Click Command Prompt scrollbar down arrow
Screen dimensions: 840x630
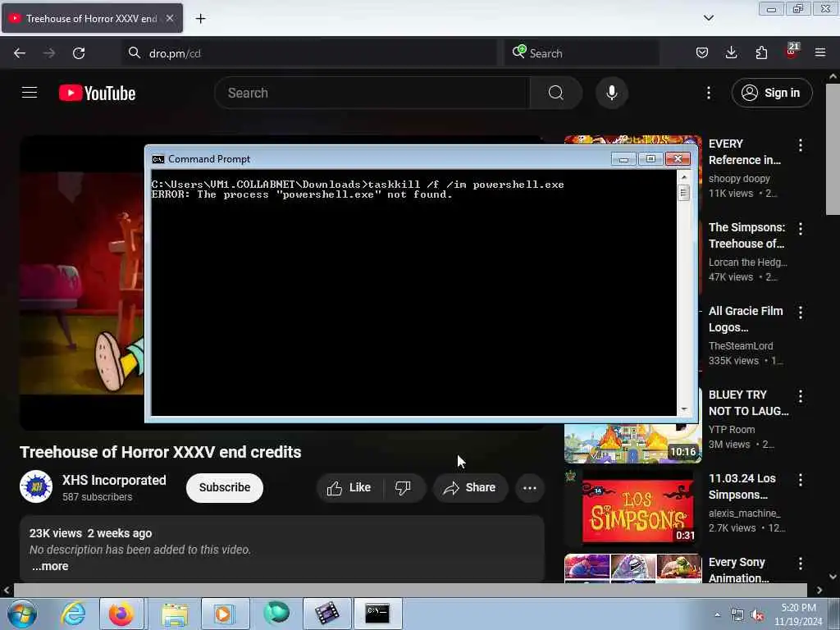[x=683, y=409]
